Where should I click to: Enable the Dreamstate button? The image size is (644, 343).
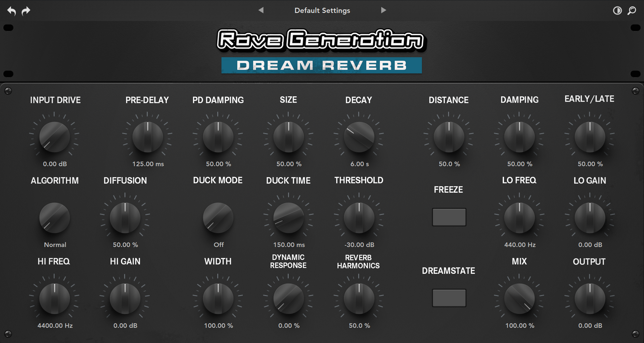449,298
